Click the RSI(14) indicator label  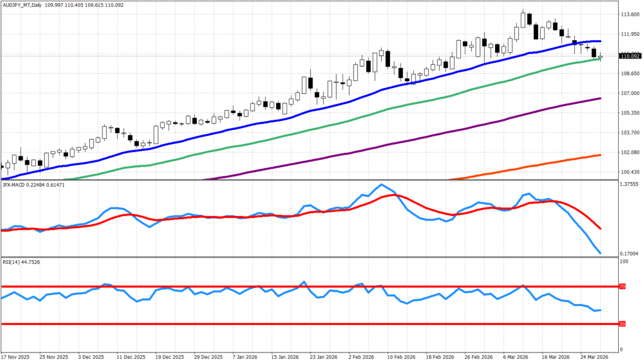pos(12,263)
